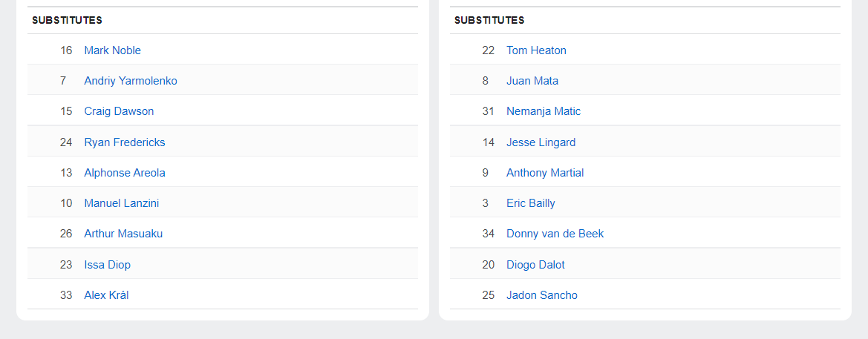The image size is (868, 339).
Task: Click on Alphonse Areola's name
Action: tap(125, 173)
